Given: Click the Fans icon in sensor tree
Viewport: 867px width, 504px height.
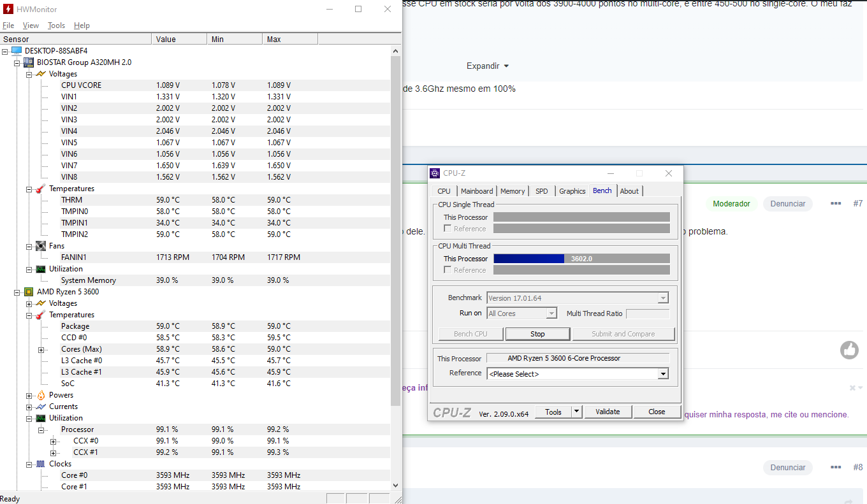Looking at the screenshot, I should [x=41, y=246].
